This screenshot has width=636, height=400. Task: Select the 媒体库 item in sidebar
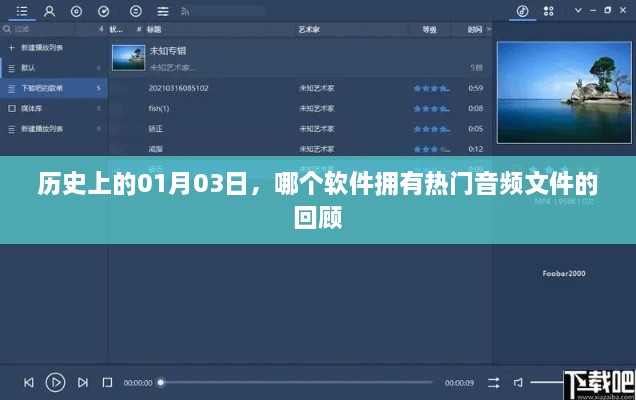(x=32, y=108)
